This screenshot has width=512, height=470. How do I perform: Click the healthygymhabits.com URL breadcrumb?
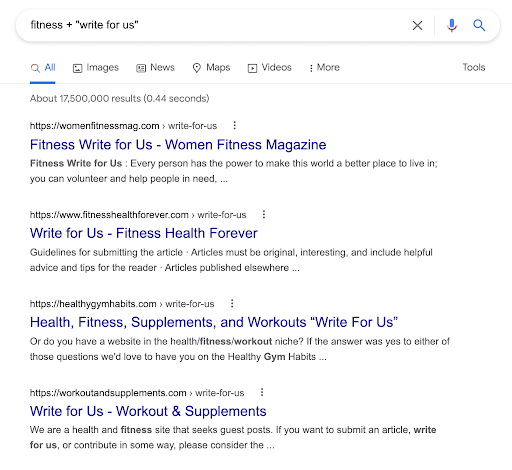[x=122, y=304]
